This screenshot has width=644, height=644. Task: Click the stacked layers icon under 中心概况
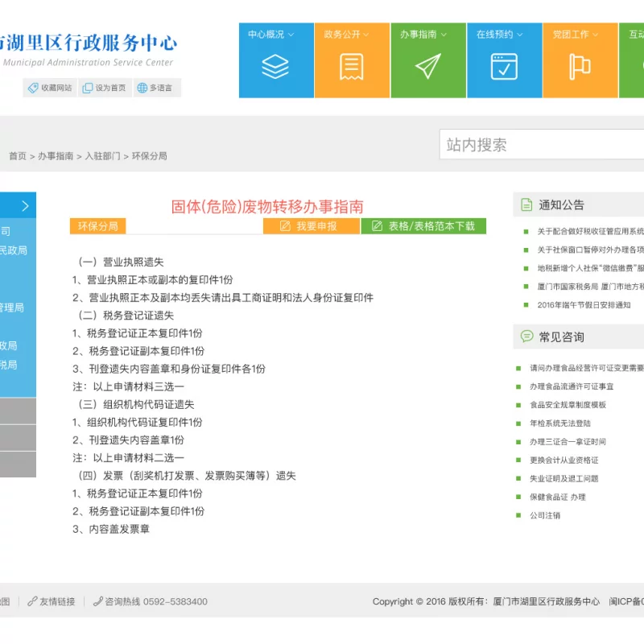click(275, 67)
